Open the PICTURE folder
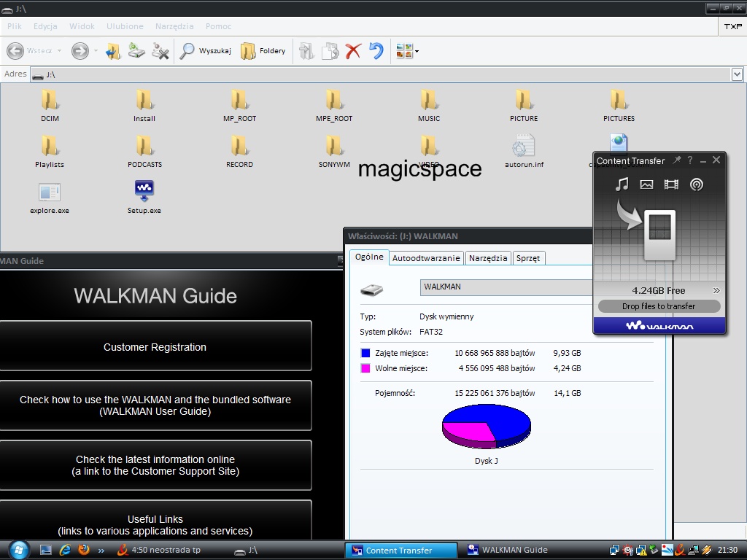The width and height of the screenshot is (747, 560). click(524, 106)
